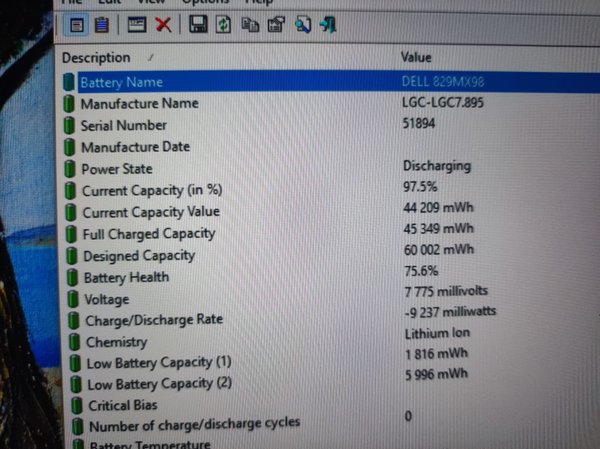Click the red X delete icon
This screenshot has height=449, width=600.
point(162,23)
